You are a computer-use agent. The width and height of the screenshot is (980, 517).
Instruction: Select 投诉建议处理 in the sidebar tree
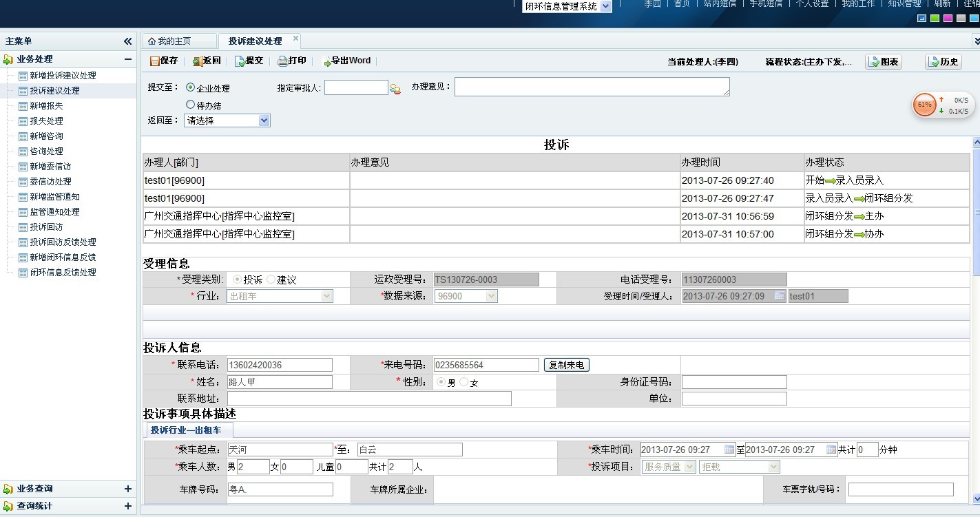(54, 91)
